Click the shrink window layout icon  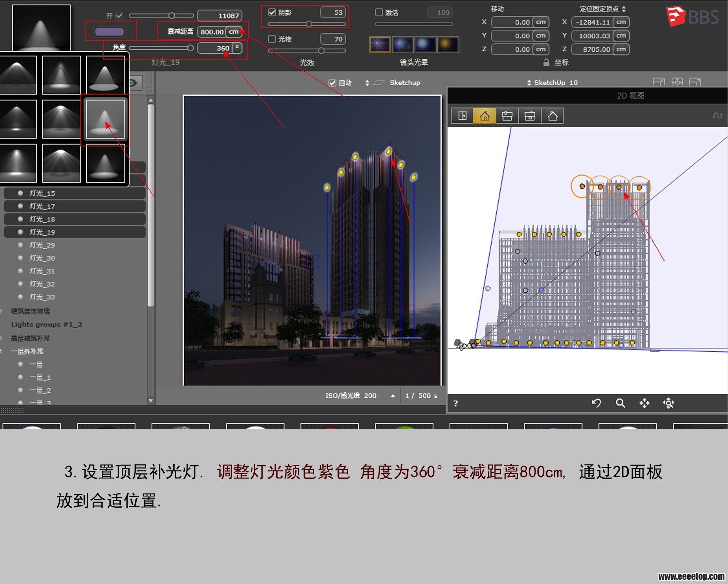[659, 82]
